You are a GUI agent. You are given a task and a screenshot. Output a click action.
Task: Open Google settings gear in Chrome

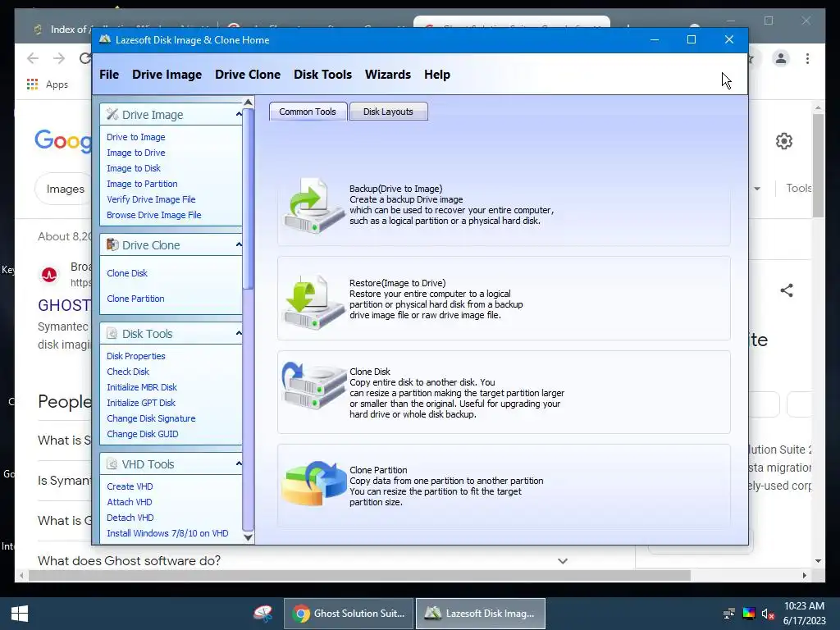pyautogui.click(x=783, y=141)
